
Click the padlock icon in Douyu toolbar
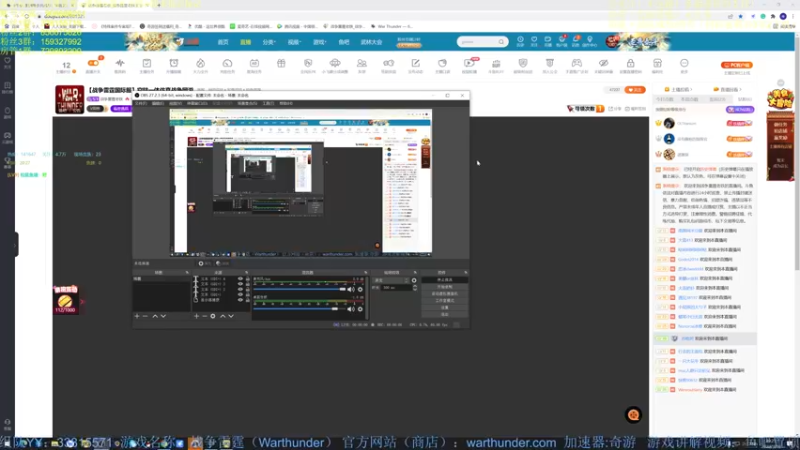click(631, 63)
